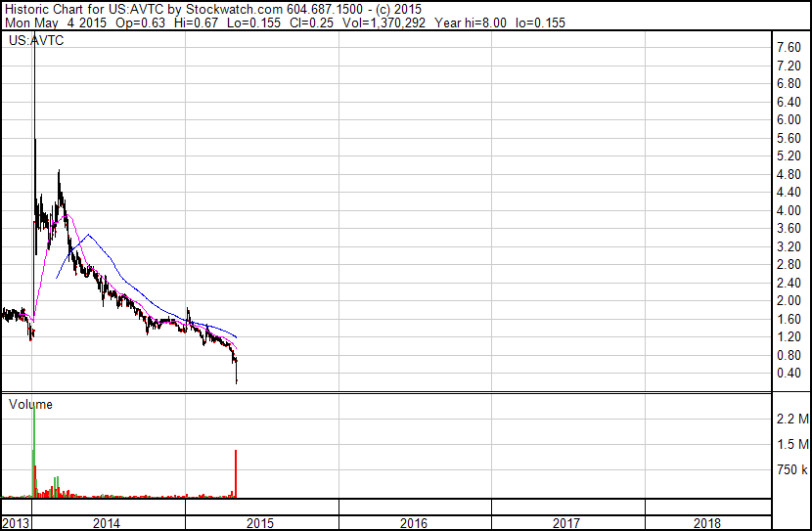
Task: Click the 7.60 price axis value
Action: 789,48
